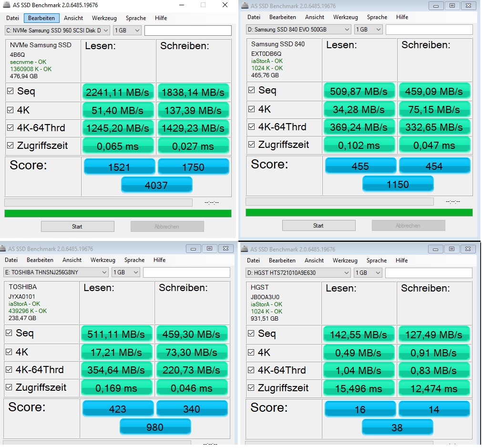The width and height of the screenshot is (482, 448).
Task: Click 931,51 GB capacity text in HGST window
Action: pyautogui.click(x=265, y=318)
